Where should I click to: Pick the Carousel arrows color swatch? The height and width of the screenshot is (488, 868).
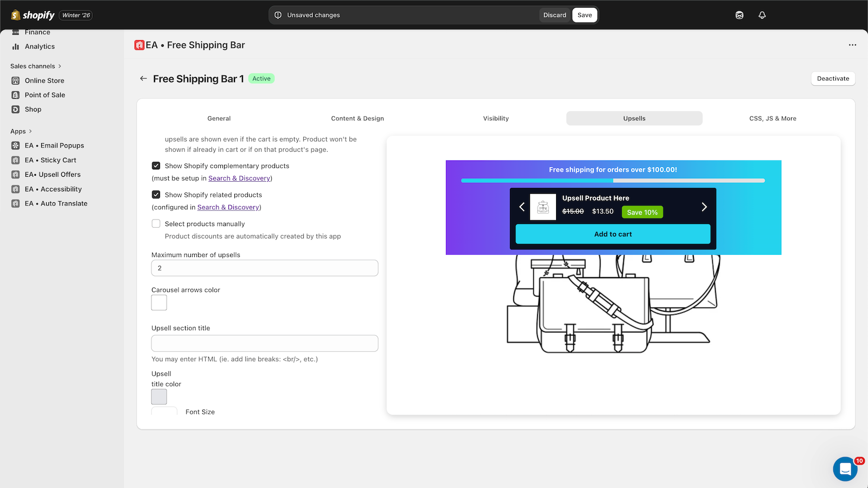(x=159, y=303)
